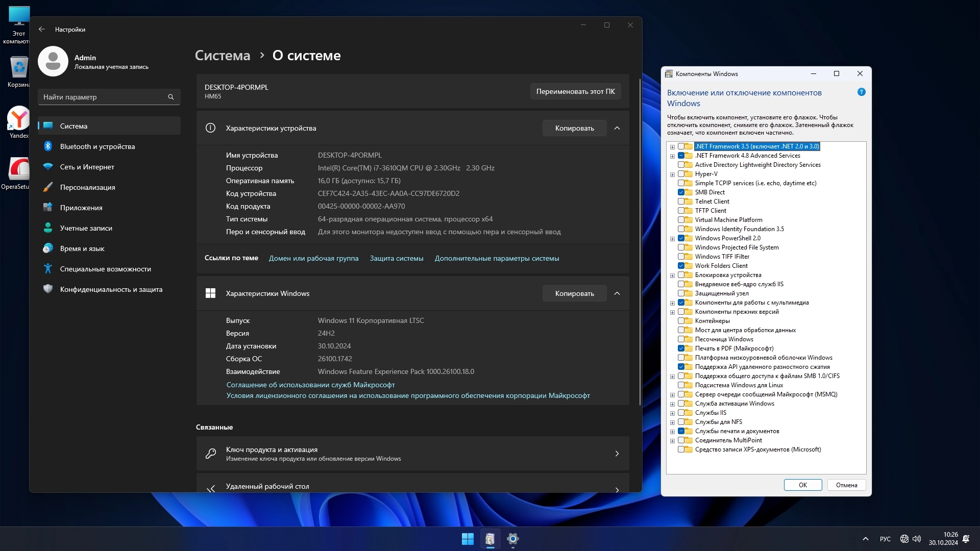Check the Windows Sandbox (Песочница Windows) box
Image resolution: width=980 pixels, height=551 pixels.
point(681,339)
